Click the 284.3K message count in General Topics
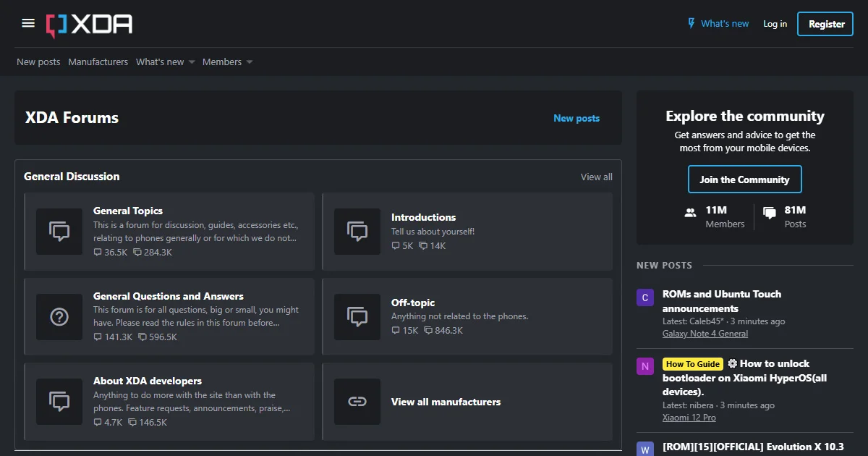Viewport: 868px width, 456px height. point(158,253)
